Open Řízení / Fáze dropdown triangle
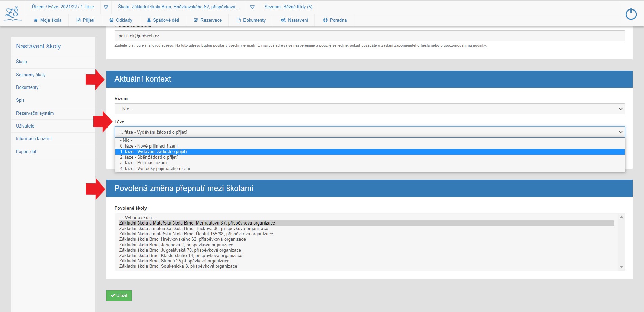Viewport: 644px width, 312px height. click(x=106, y=7)
